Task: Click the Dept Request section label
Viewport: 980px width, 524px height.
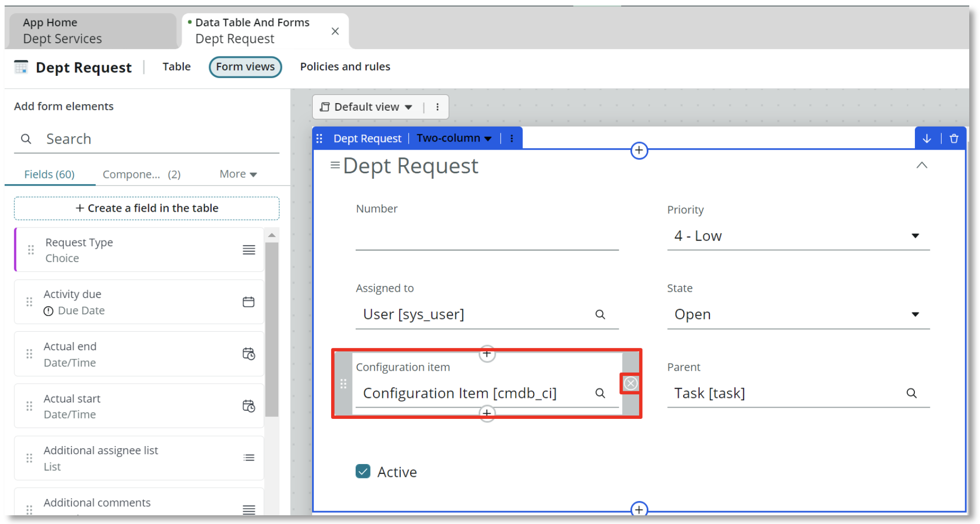Action: pyautogui.click(x=367, y=138)
